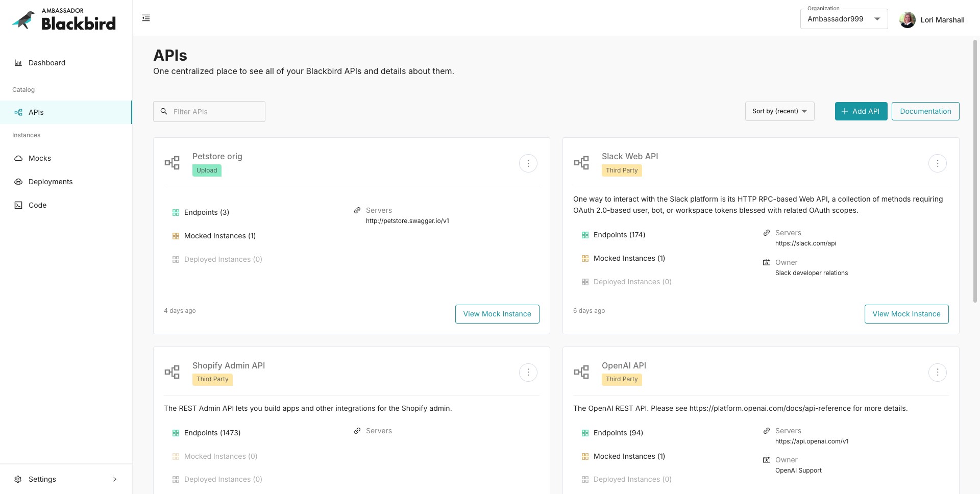Click the Deployments icon in sidebar
This screenshot has width=980, height=494.
point(18,182)
